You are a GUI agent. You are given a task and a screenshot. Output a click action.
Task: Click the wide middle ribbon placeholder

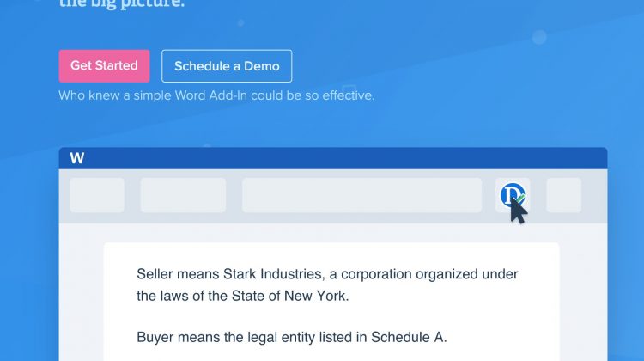(361, 195)
